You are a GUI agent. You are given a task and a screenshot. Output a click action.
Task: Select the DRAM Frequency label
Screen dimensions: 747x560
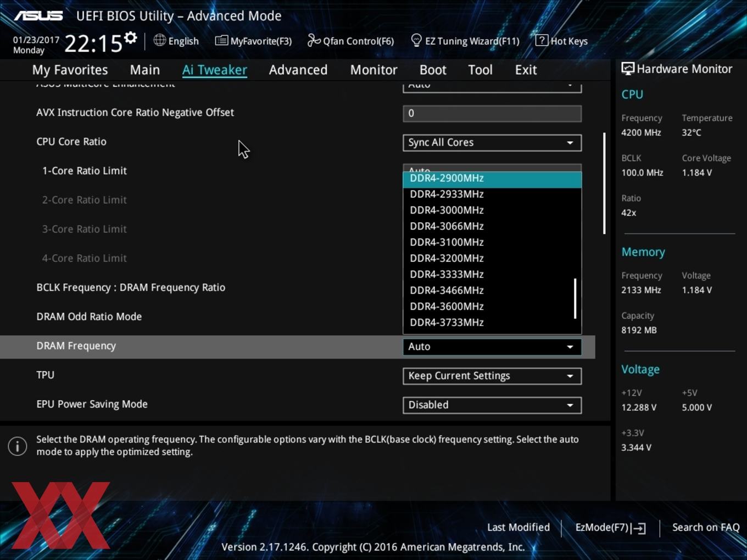point(76,346)
